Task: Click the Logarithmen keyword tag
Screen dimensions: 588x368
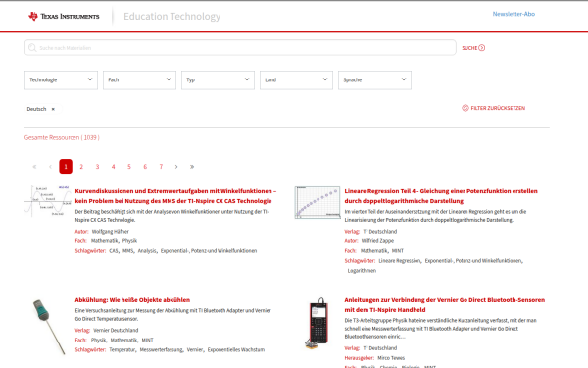Action: point(362,271)
